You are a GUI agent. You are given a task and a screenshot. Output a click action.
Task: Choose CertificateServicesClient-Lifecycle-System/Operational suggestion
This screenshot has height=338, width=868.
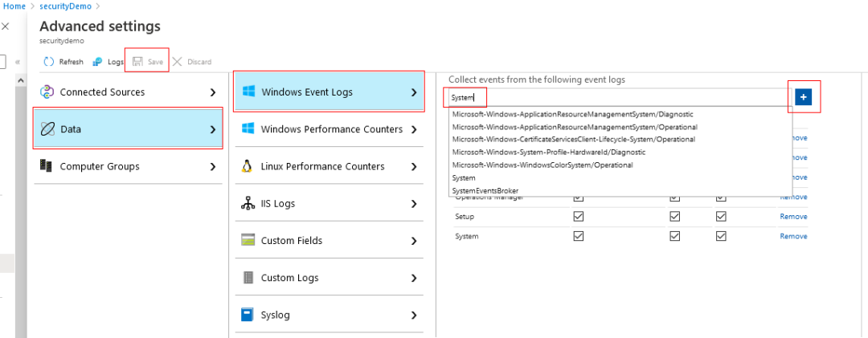point(574,140)
